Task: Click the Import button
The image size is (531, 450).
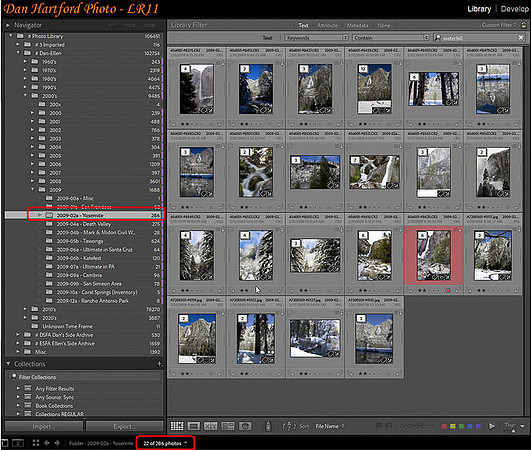Action: click(44, 426)
